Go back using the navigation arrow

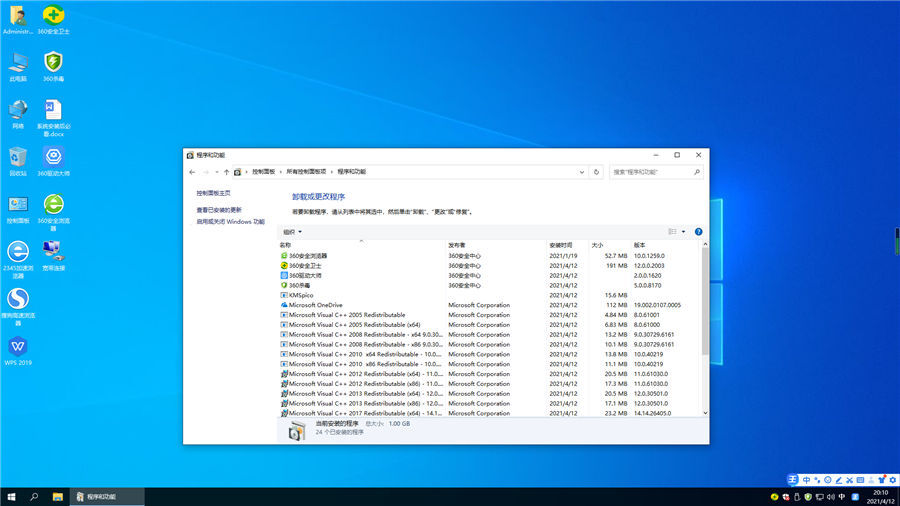tap(192, 172)
